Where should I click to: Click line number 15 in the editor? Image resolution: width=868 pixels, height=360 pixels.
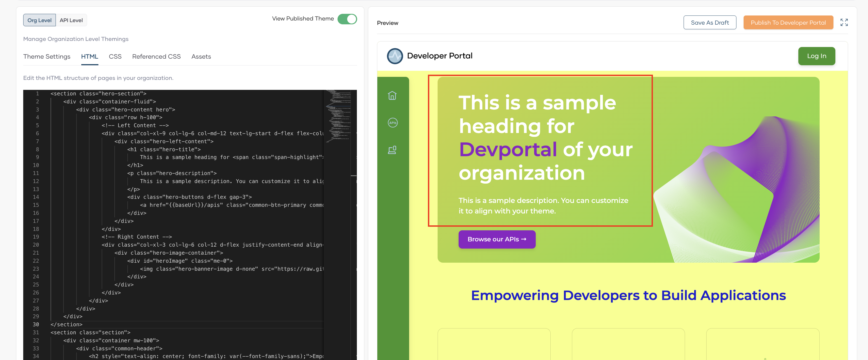click(x=37, y=205)
